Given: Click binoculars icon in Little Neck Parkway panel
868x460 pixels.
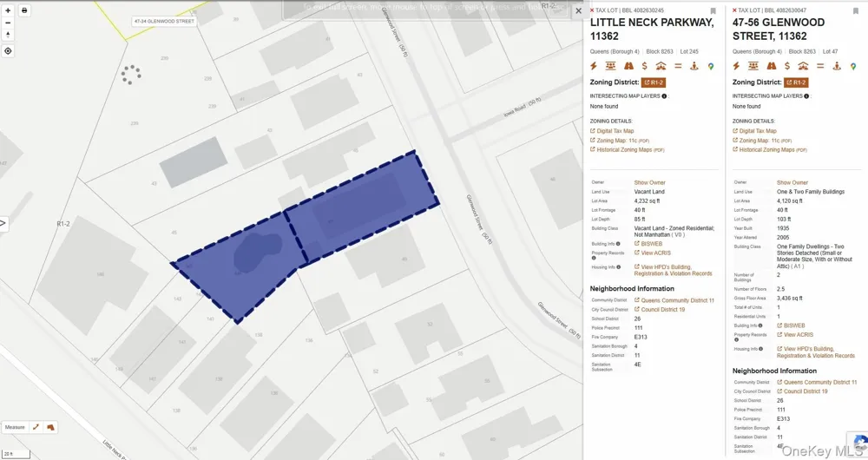Looking at the screenshot, I should coord(628,66).
